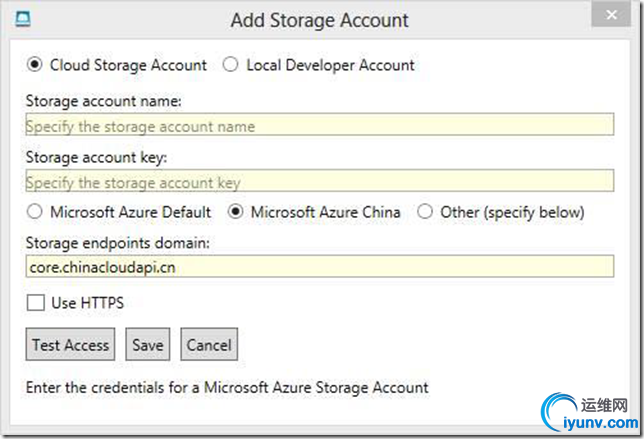The width and height of the screenshot is (644, 439).
Task: Click the Save button
Action: [147, 345]
